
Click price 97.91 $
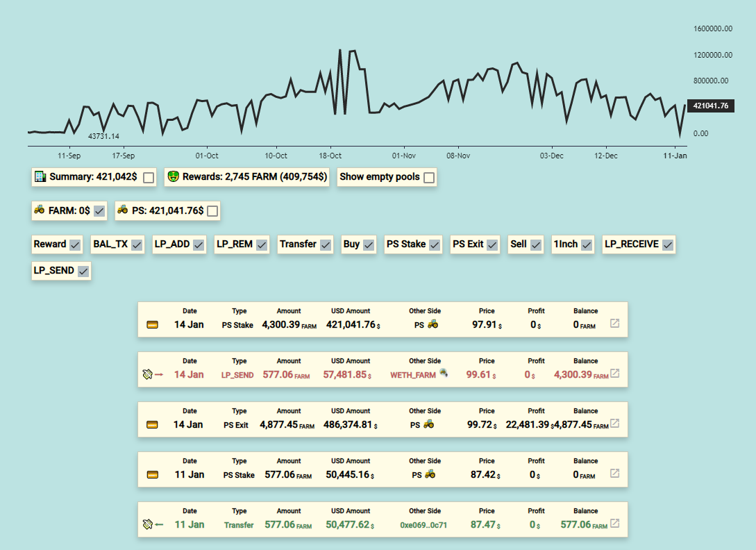[487, 325]
